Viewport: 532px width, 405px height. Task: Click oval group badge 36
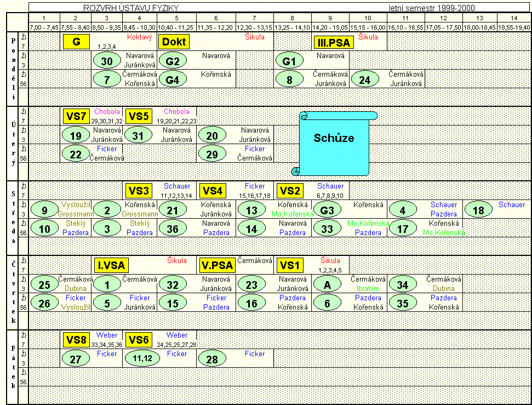pos(173,229)
